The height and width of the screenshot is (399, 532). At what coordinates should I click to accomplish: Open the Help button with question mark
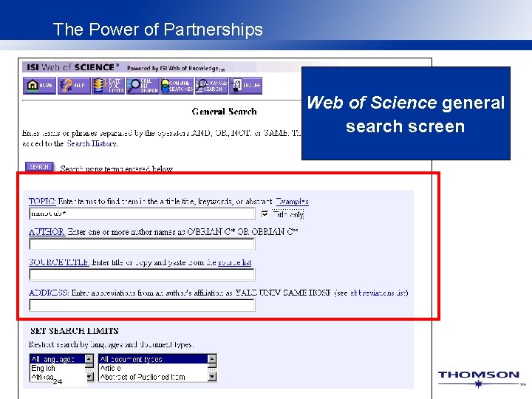pyautogui.click(x=74, y=86)
